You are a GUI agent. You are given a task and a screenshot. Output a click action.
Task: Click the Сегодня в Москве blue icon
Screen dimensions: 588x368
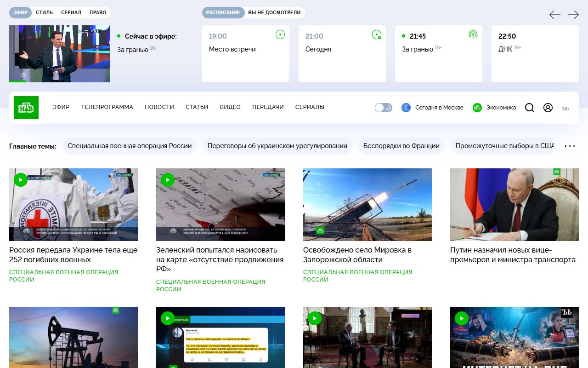[x=406, y=108]
